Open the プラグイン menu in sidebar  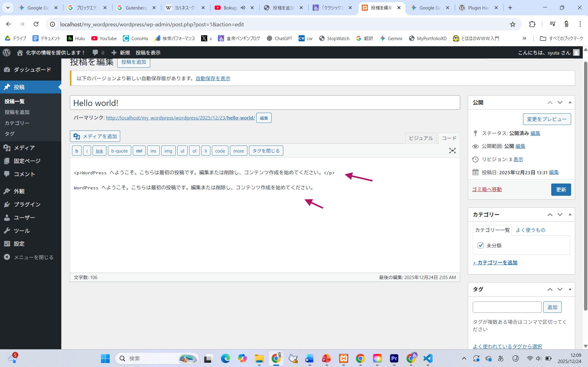pyautogui.click(x=27, y=204)
